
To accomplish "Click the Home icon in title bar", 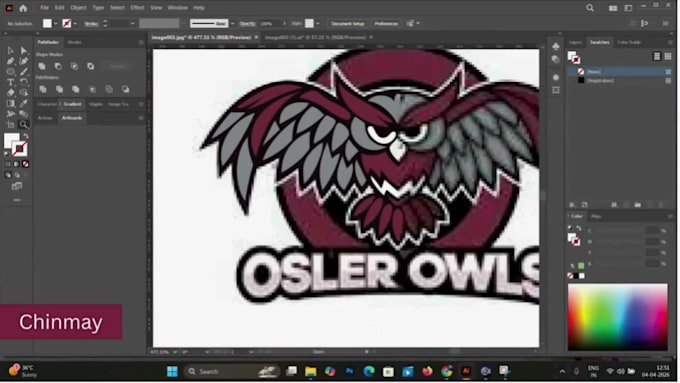I will click(x=23, y=8).
